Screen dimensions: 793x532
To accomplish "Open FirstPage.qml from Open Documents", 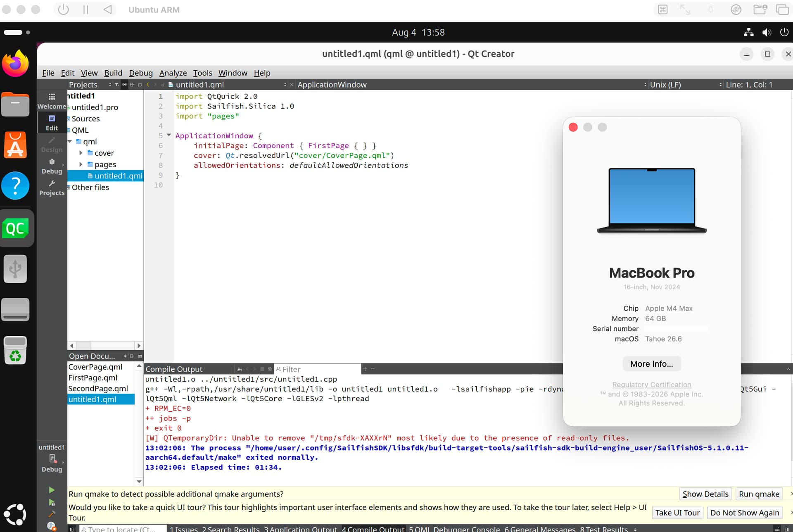I will click(93, 378).
